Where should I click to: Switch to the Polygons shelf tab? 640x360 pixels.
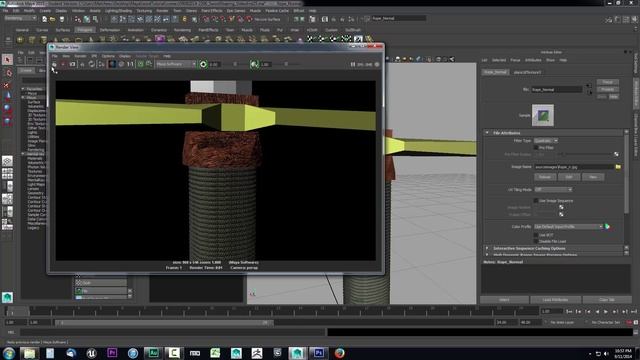tap(85, 30)
